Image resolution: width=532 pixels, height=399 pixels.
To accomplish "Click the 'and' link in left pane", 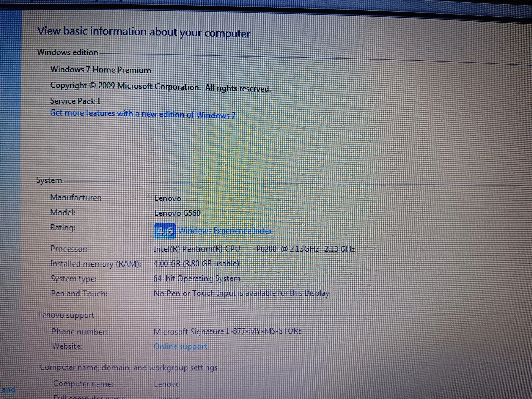I will [x=8, y=389].
